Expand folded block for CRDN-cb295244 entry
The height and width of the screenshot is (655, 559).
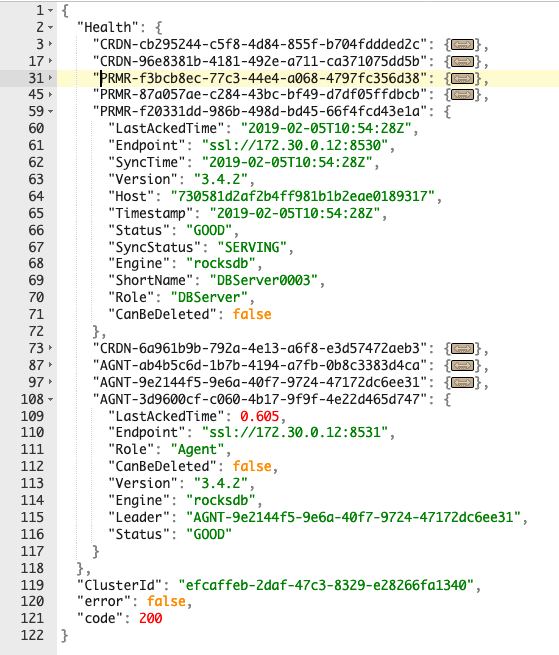[462, 44]
